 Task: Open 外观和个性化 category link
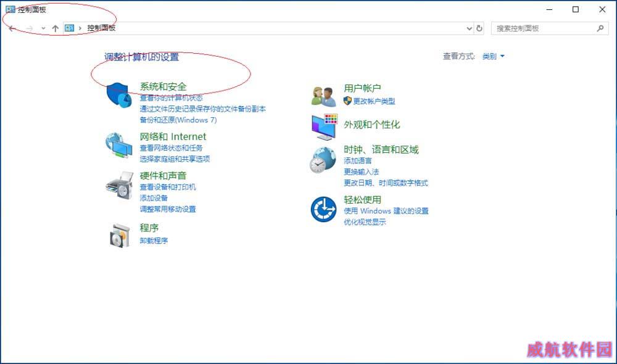click(x=372, y=125)
